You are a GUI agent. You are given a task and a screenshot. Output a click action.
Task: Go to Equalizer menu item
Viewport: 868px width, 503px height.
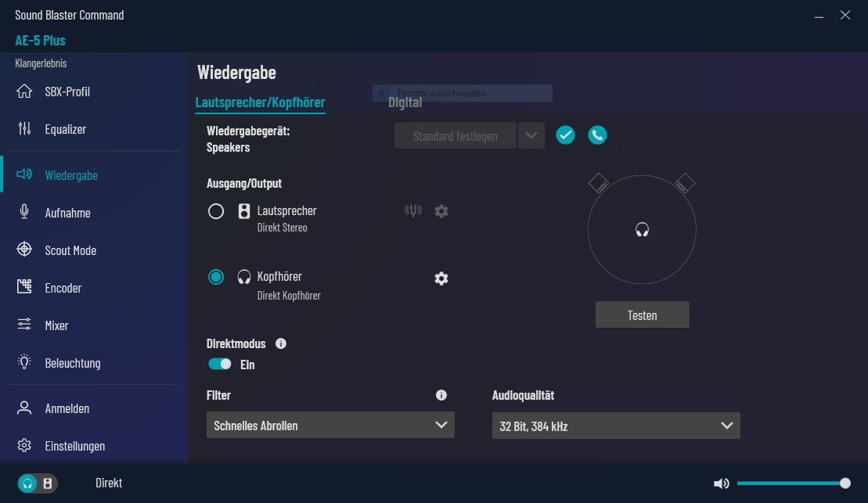tap(65, 129)
